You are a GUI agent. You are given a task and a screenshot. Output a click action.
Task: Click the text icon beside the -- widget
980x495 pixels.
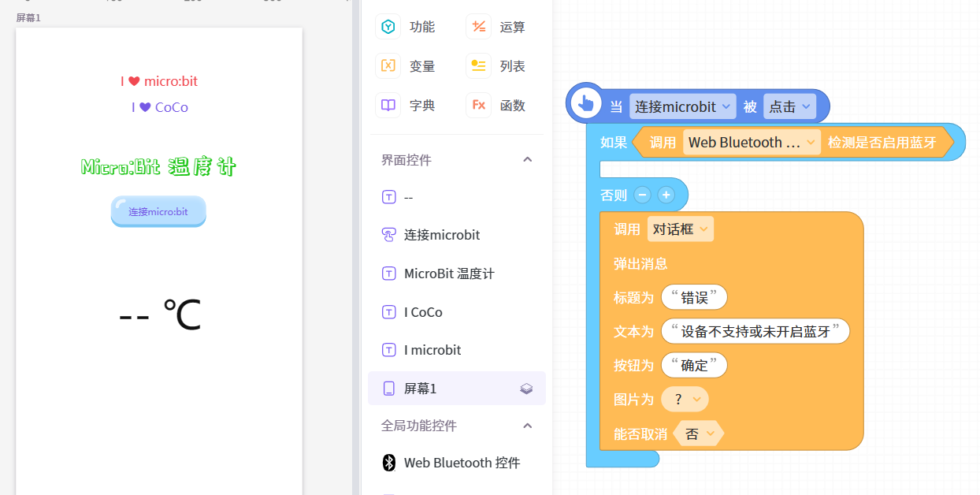[x=388, y=197]
